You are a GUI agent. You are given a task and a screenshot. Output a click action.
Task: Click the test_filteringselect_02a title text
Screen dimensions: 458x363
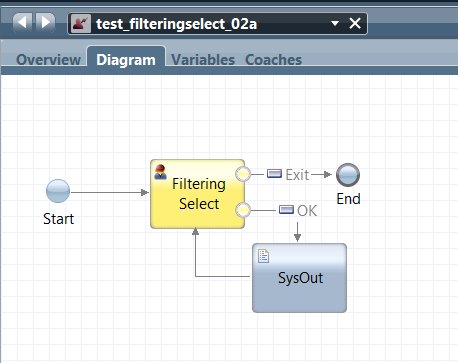[177, 24]
